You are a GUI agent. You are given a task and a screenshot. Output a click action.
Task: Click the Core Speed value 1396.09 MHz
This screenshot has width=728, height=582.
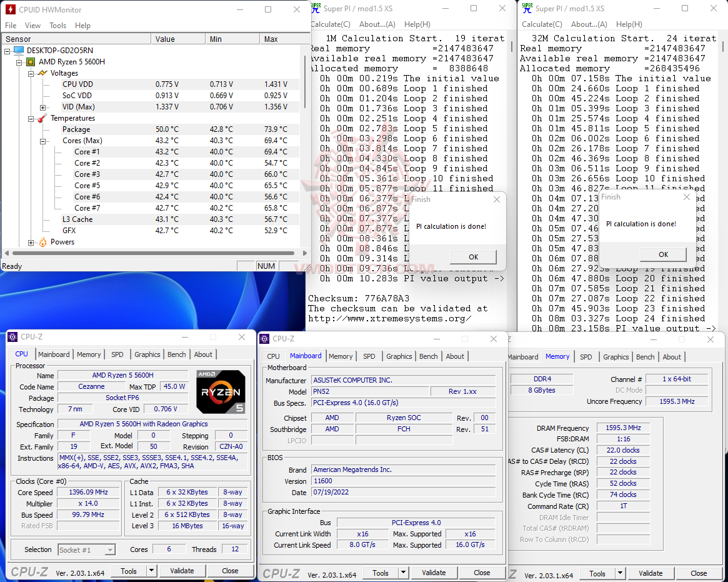pos(88,493)
